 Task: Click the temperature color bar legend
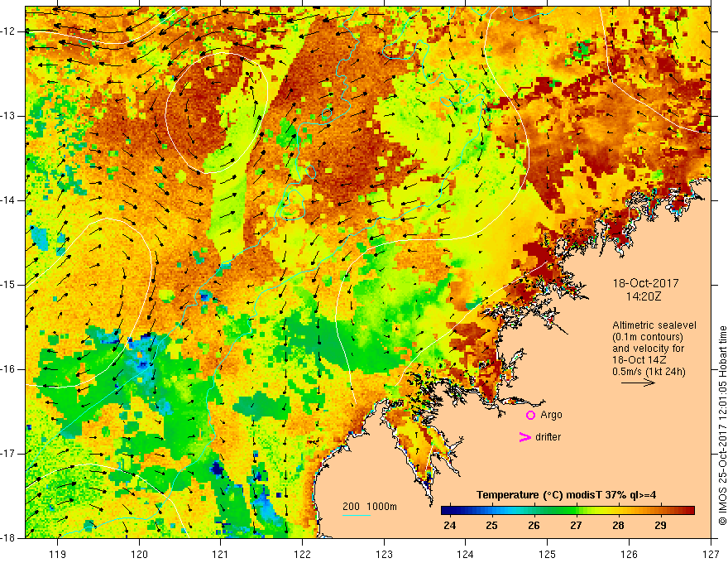(x=568, y=510)
